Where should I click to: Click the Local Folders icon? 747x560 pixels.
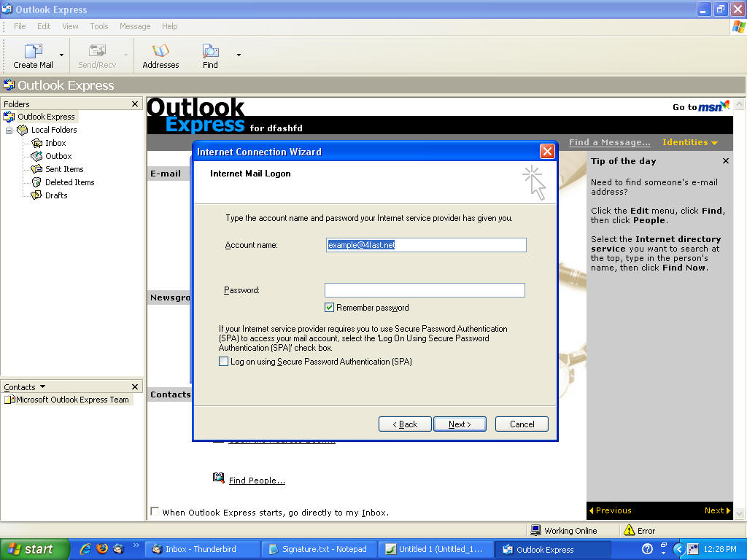(23, 130)
